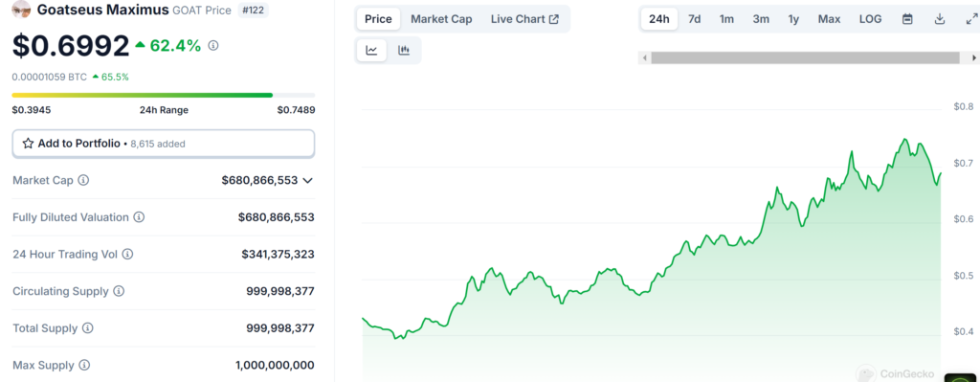The width and height of the screenshot is (980, 382).
Task: Click the $0.8 y-axis label
Action: (x=963, y=106)
